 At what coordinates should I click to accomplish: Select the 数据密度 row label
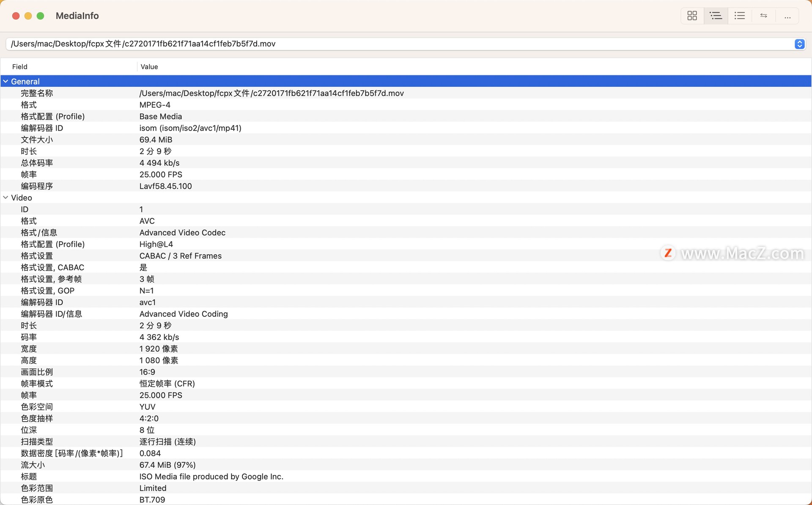click(72, 453)
